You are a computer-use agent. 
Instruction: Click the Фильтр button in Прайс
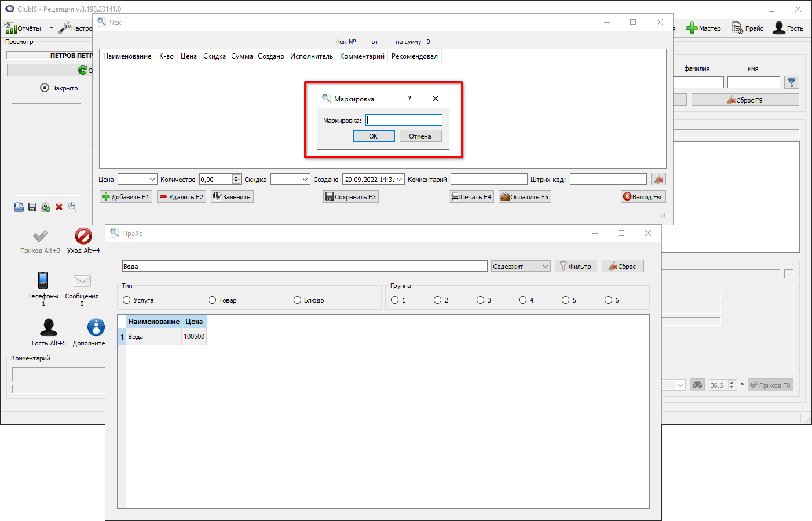pyautogui.click(x=576, y=267)
